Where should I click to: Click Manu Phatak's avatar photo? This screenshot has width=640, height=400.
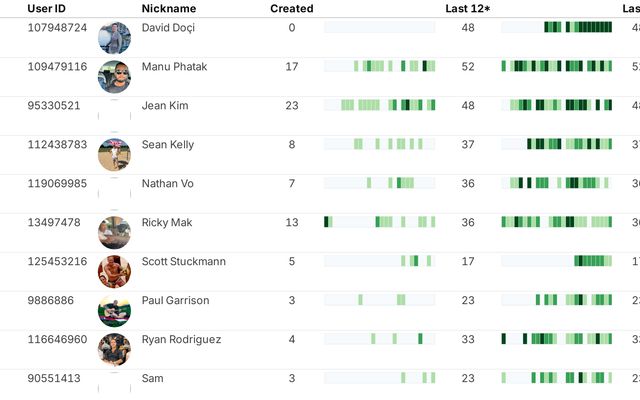click(x=114, y=77)
